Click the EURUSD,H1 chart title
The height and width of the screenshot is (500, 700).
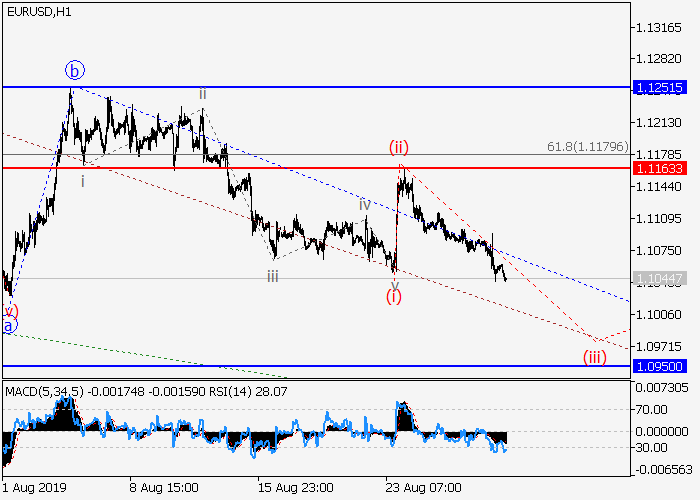point(36,10)
